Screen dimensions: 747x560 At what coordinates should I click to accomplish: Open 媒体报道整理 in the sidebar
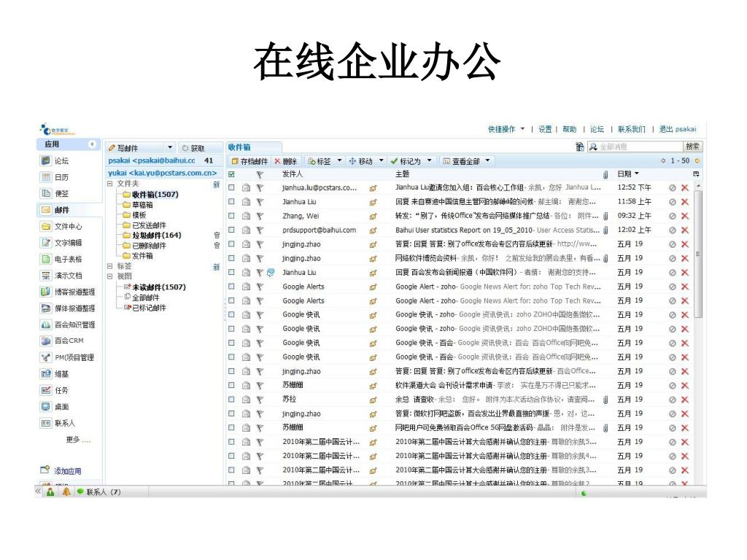pos(68,308)
